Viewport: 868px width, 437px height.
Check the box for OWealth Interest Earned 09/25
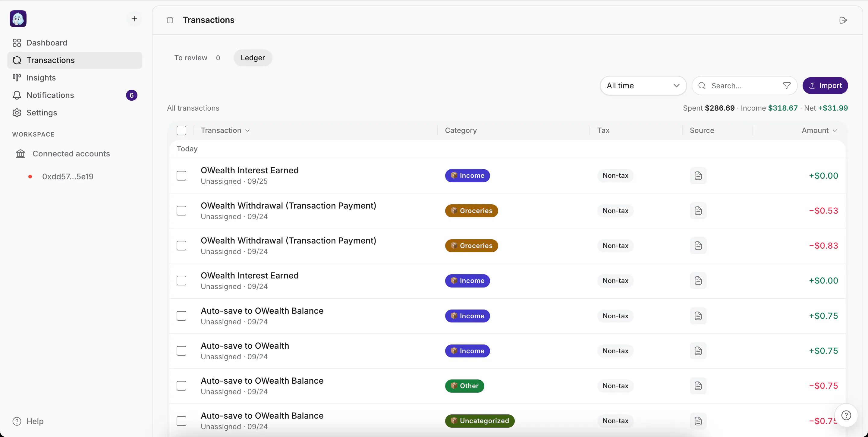click(x=181, y=175)
